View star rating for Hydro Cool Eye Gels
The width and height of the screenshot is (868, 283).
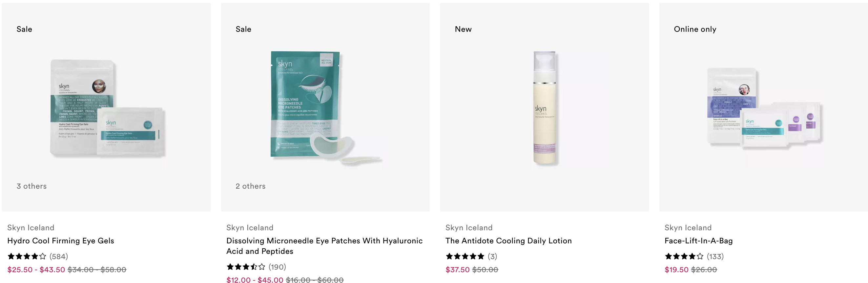[27, 256]
